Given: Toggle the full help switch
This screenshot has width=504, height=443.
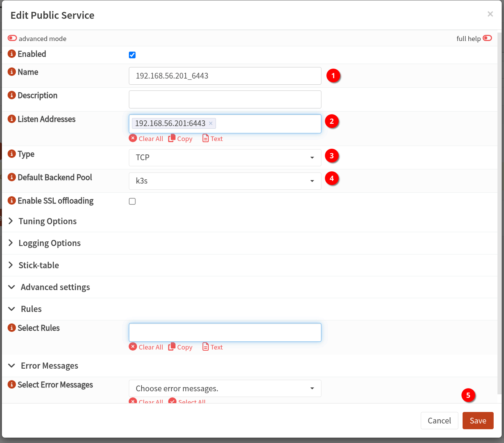Looking at the screenshot, I should coord(487,38).
